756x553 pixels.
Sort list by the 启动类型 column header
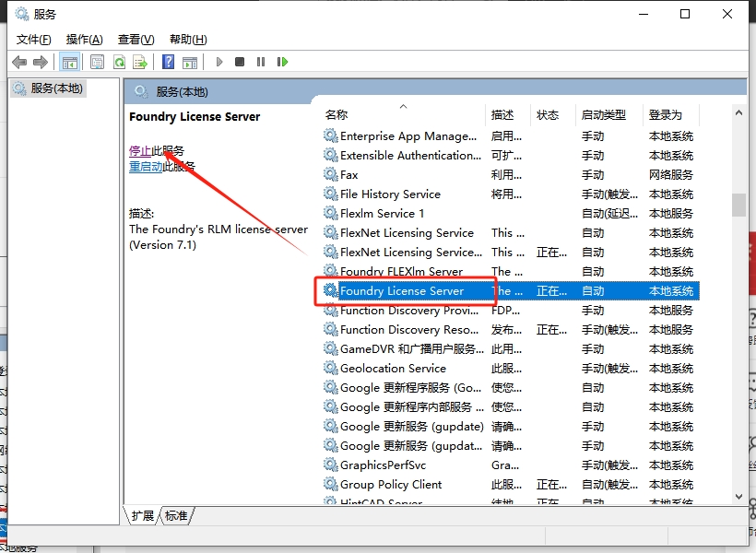tap(604, 115)
